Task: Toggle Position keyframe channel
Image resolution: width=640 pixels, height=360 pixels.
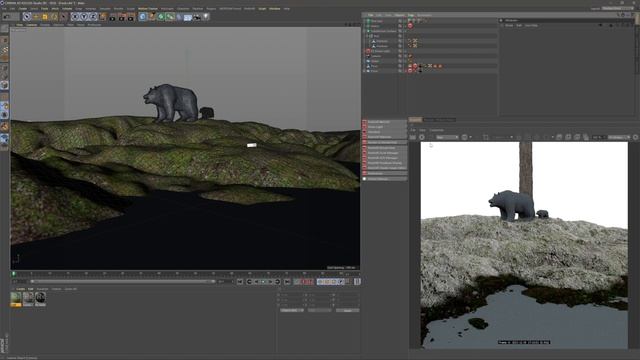Action: (320, 282)
